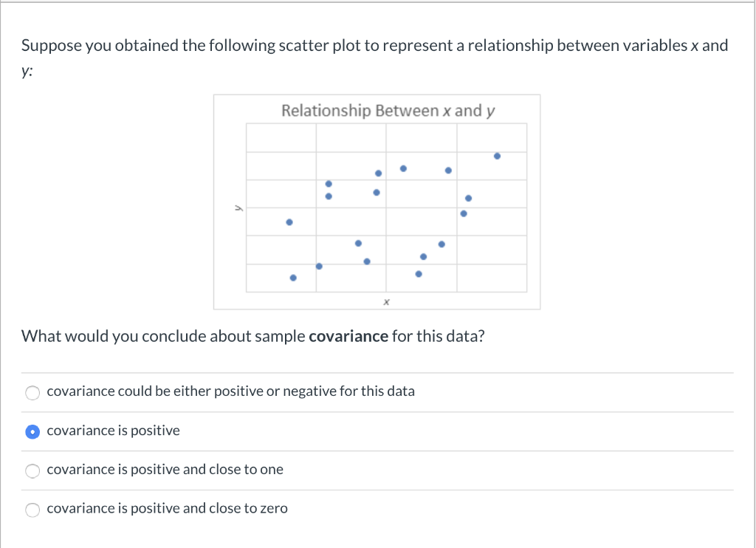Click the topmost data point in the plot
Viewport: 756px width, 548px height.
497,156
